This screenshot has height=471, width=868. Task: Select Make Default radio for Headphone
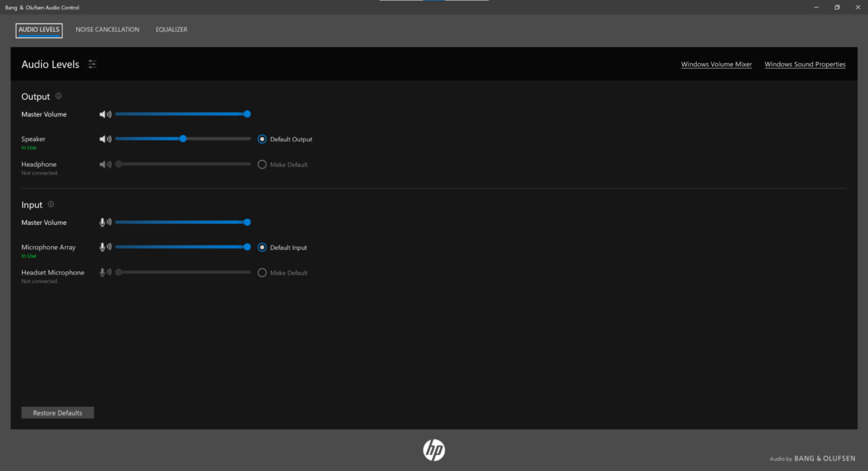click(262, 165)
